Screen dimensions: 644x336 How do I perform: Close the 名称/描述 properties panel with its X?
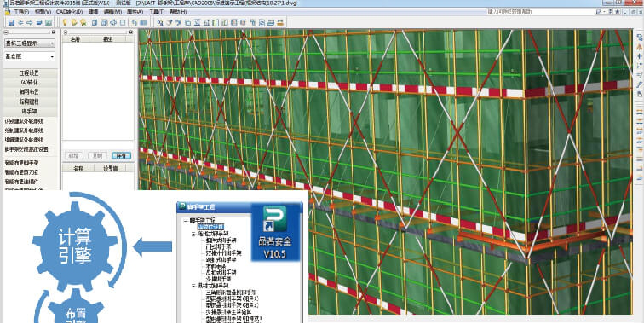(130, 32)
